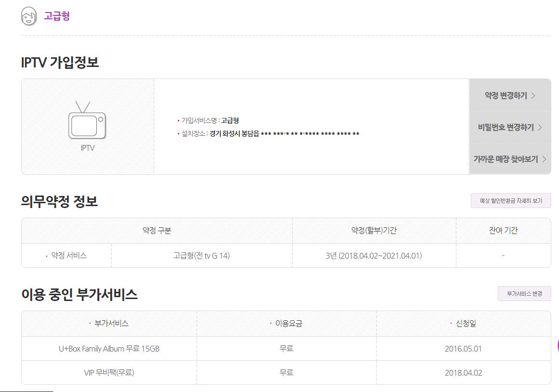Select the VIP 무비팩(무료) service row
The height and width of the screenshot is (392, 559).
(109, 373)
